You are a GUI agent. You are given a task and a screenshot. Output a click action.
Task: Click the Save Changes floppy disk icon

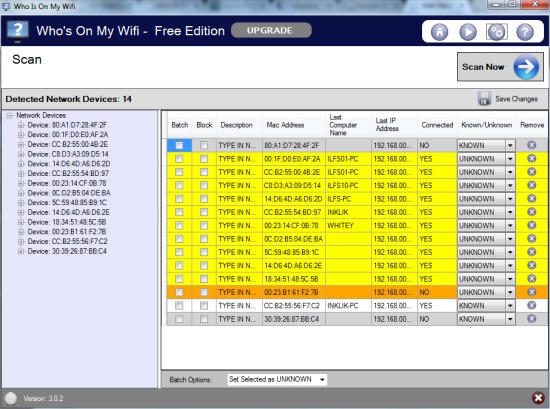[484, 99]
